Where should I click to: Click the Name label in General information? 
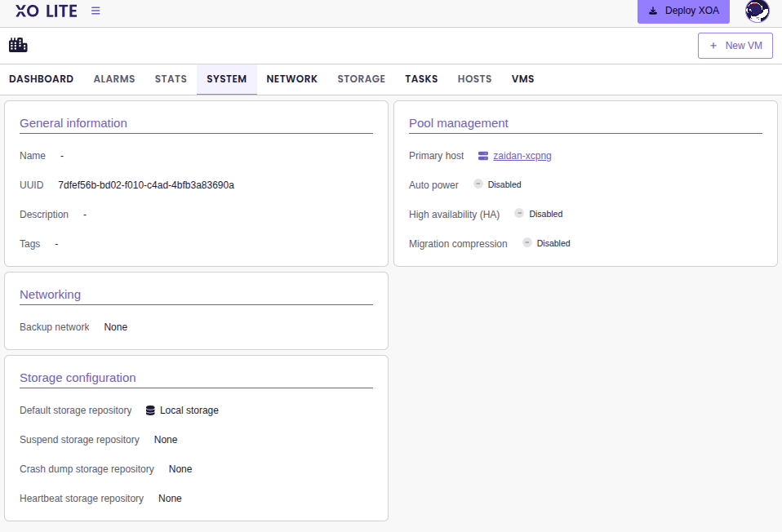[x=33, y=156]
